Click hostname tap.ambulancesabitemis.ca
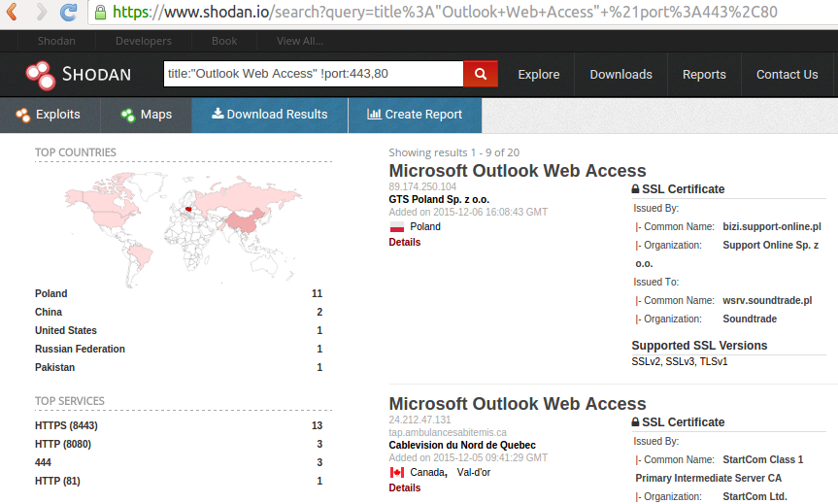Image resolution: width=838 pixels, height=504 pixels. 448,432
